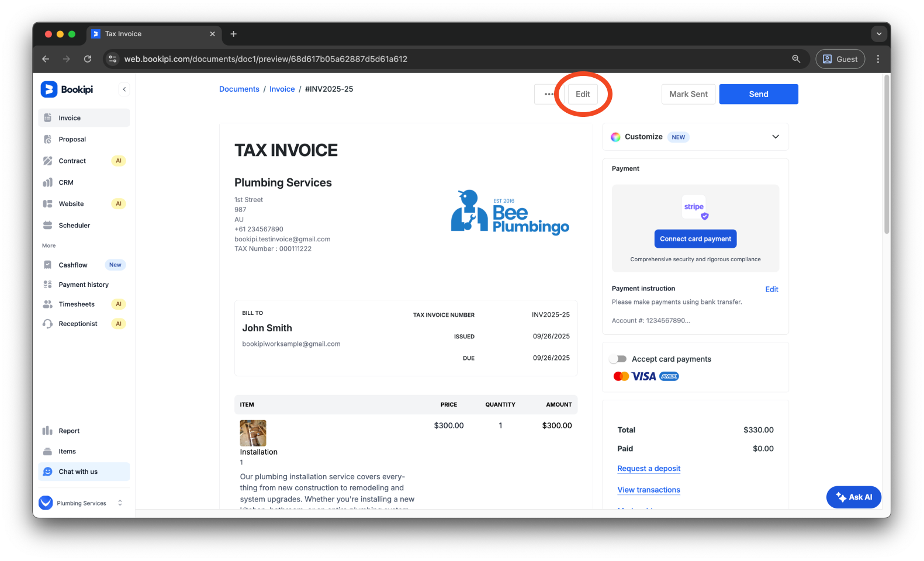Click the Proposal sidebar icon
Screen dimensions: 924x561
(48, 139)
